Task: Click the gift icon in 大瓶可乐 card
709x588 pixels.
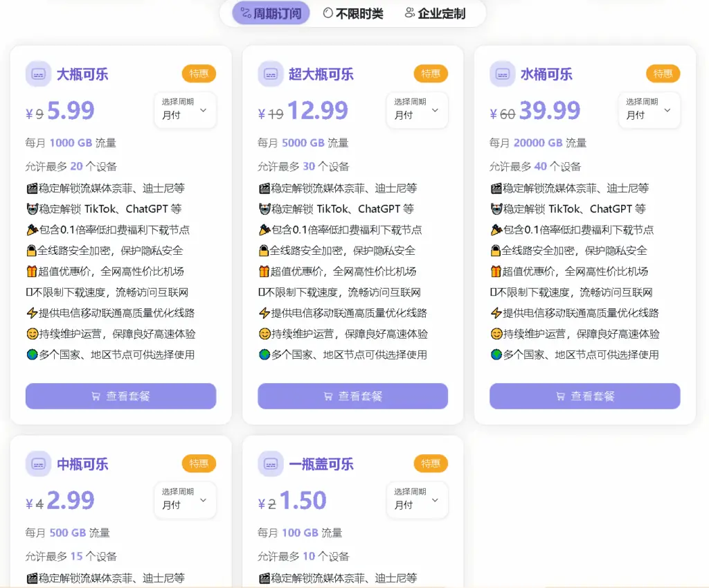Action: 32,271
